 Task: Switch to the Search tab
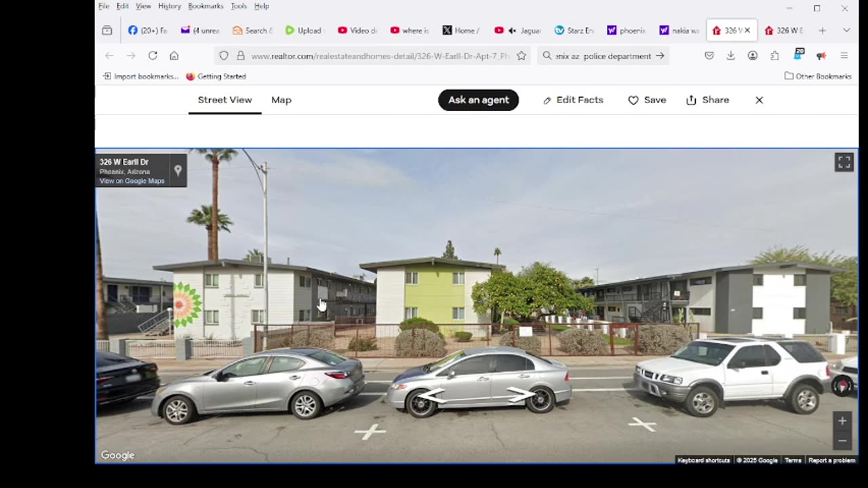252,30
